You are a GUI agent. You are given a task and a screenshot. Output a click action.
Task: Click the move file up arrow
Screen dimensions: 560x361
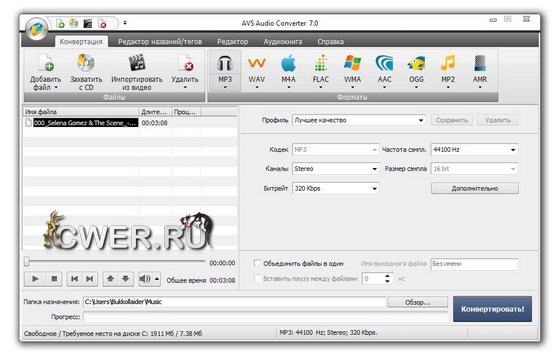[x=110, y=279]
